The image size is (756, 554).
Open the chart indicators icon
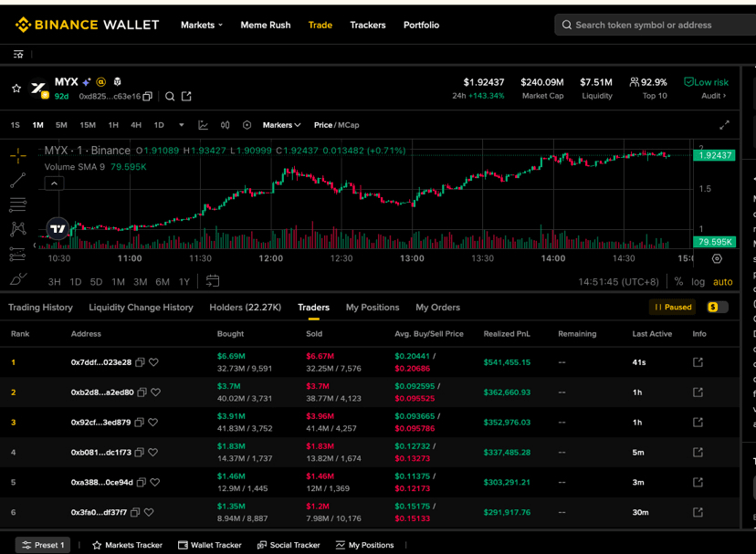tap(203, 125)
